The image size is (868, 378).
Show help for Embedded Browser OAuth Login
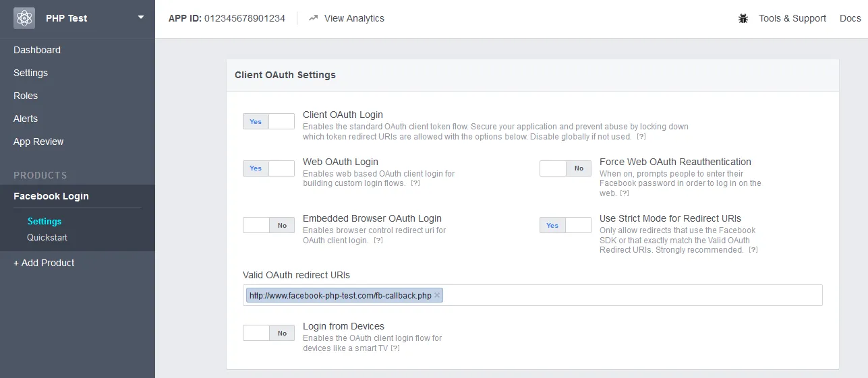tap(378, 241)
